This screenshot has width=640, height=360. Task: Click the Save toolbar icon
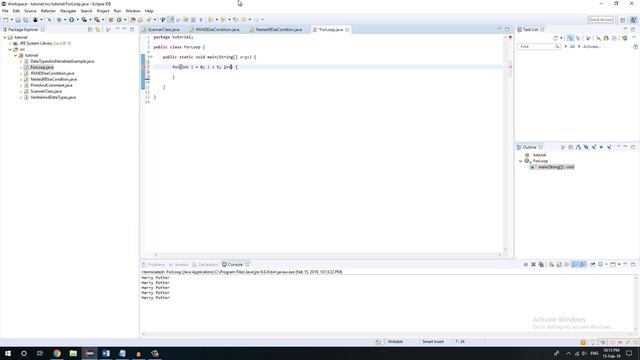(18, 20)
